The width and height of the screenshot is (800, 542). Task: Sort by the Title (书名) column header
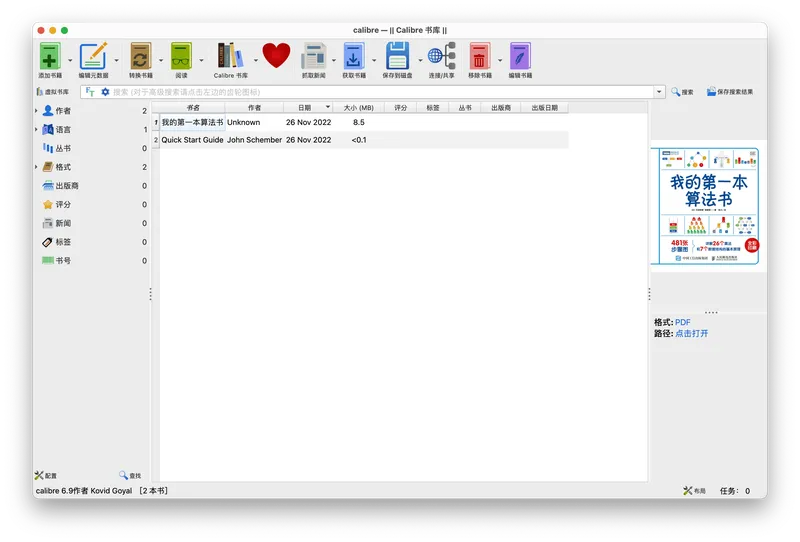point(193,108)
